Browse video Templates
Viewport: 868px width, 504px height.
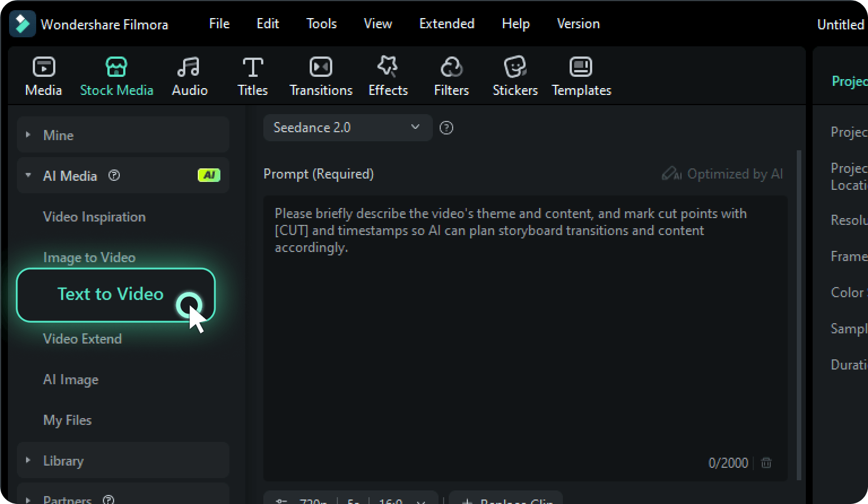point(581,75)
